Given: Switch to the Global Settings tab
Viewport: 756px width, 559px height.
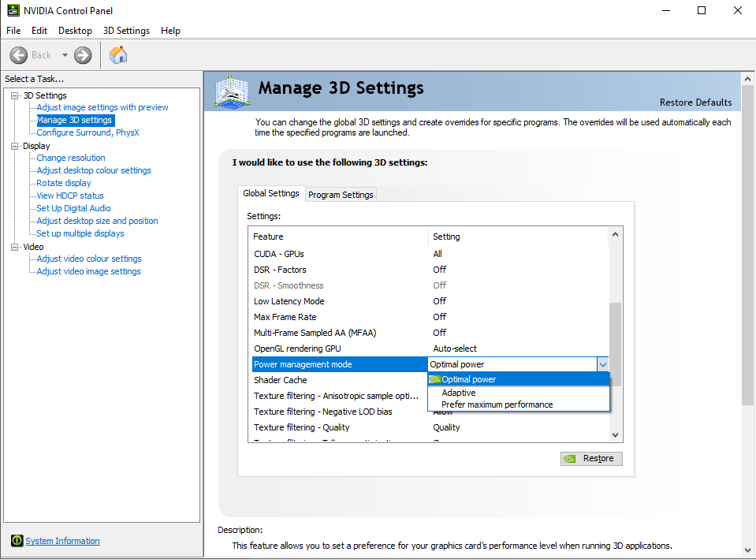Looking at the screenshot, I should click(x=271, y=193).
